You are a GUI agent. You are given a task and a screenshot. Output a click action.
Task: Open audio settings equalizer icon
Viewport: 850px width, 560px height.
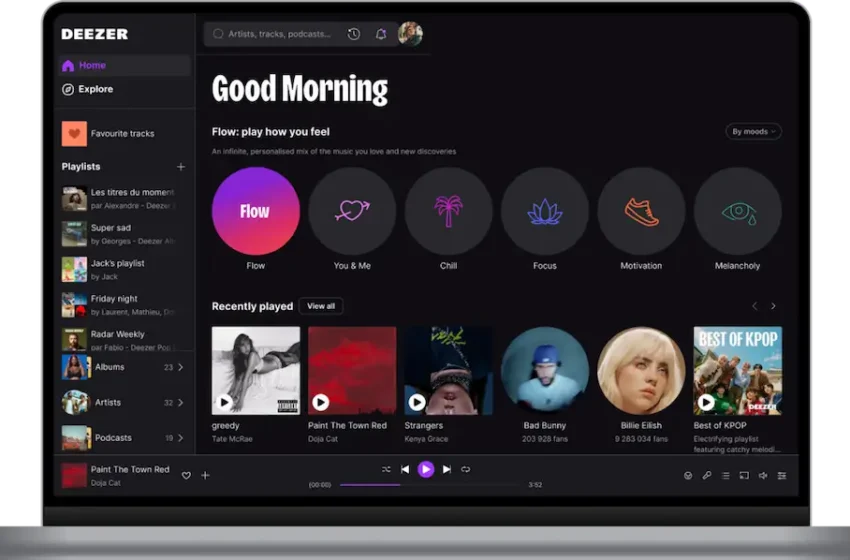click(782, 476)
